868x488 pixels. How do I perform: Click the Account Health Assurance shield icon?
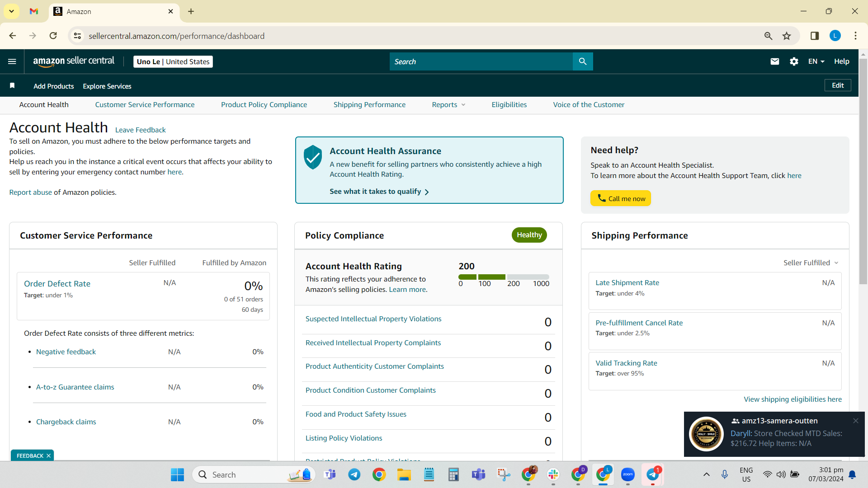pyautogui.click(x=313, y=157)
